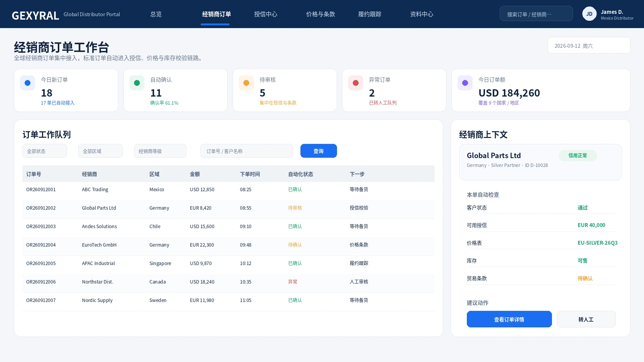Click the purple dot icon on 今日订单额 card
The width and height of the screenshot is (644, 362).
465,83
